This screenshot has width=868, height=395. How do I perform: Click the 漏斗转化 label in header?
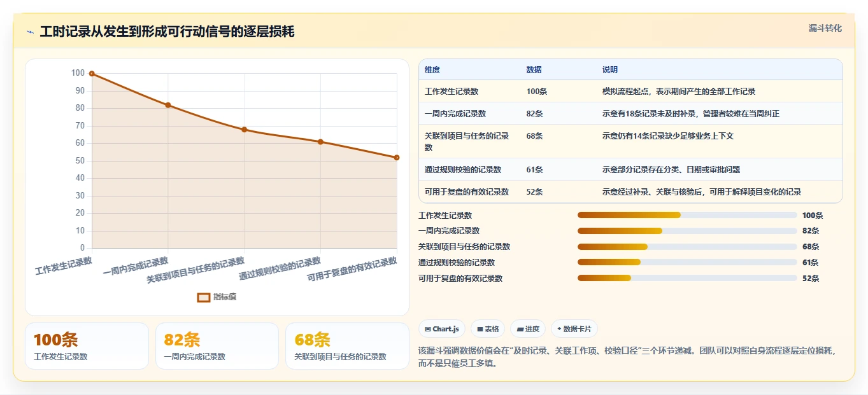tap(825, 28)
